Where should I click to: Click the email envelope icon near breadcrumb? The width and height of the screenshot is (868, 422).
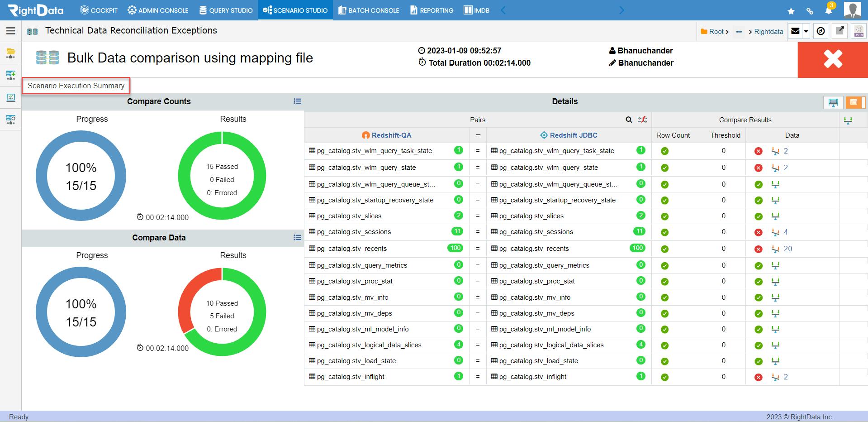795,31
